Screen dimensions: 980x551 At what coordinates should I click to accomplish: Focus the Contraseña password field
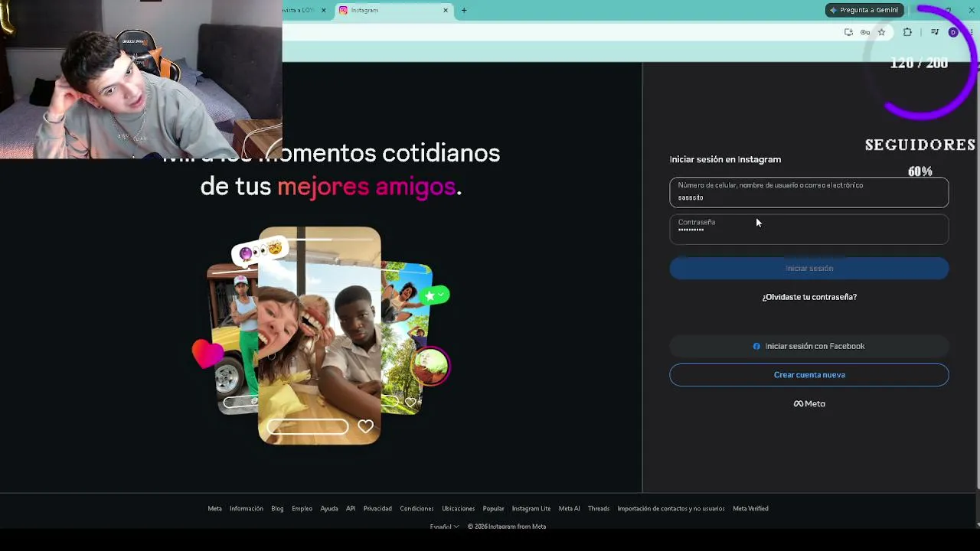coord(809,229)
